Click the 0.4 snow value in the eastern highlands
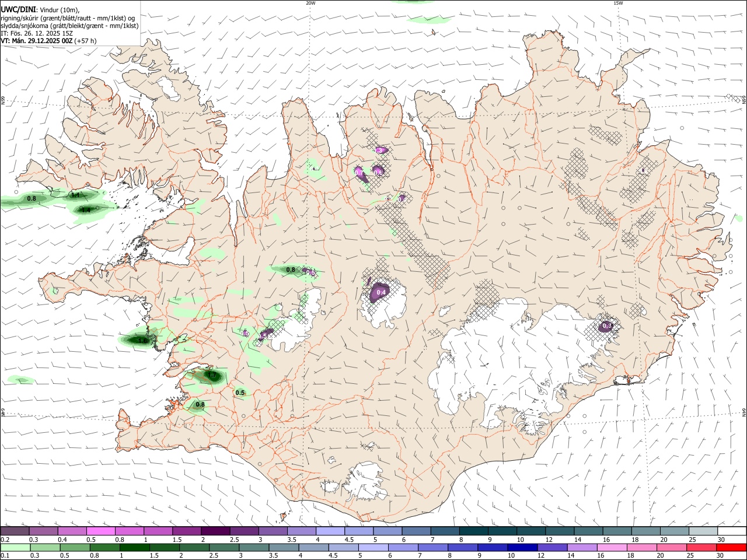Image resolution: width=747 pixels, height=560 pixels. [607, 325]
